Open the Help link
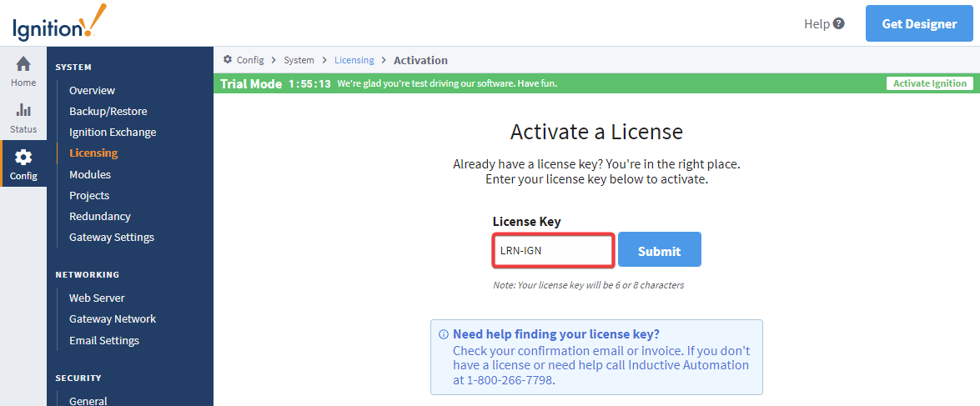 click(x=817, y=23)
